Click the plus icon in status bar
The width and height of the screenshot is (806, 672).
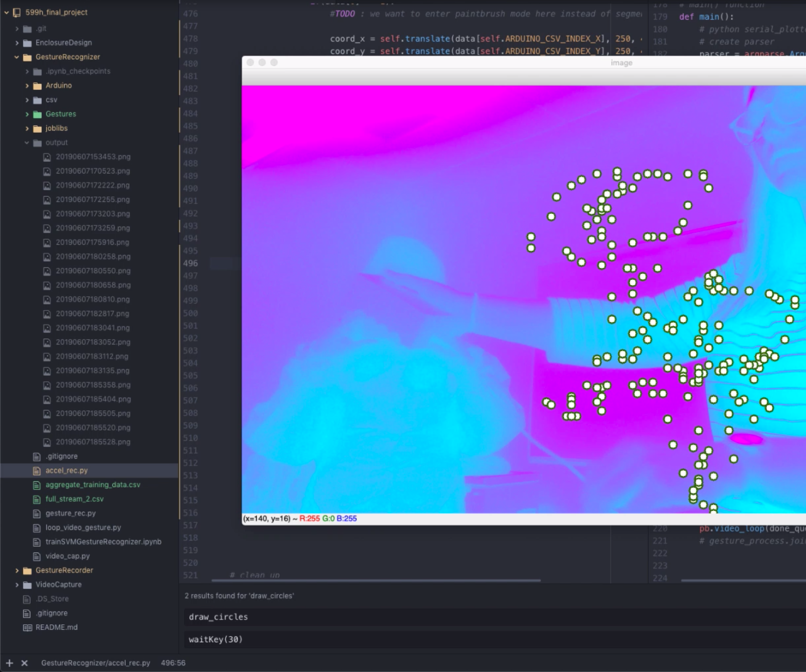pyautogui.click(x=9, y=663)
